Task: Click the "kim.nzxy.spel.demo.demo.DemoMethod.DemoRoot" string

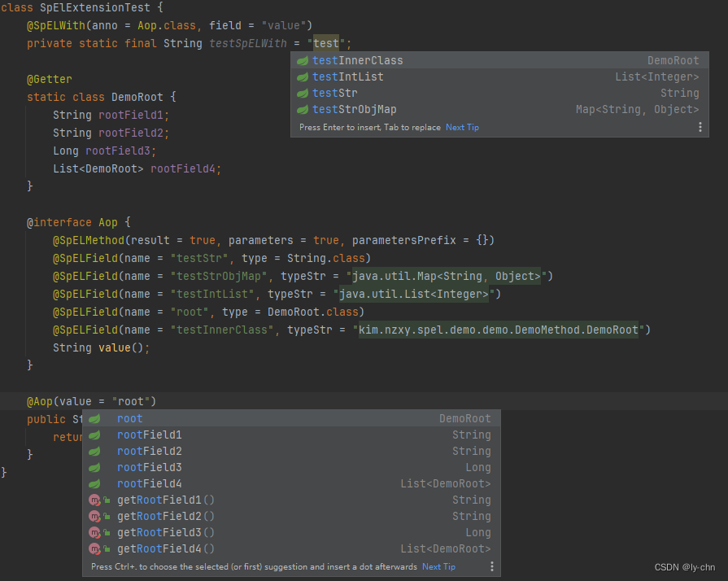Action: pos(498,330)
